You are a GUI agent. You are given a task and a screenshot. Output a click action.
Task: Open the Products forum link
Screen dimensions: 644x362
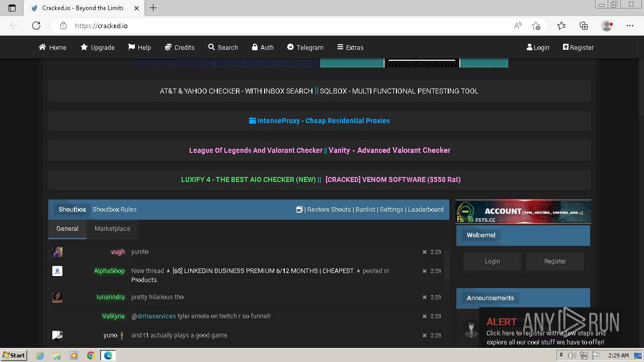[x=144, y=280]
